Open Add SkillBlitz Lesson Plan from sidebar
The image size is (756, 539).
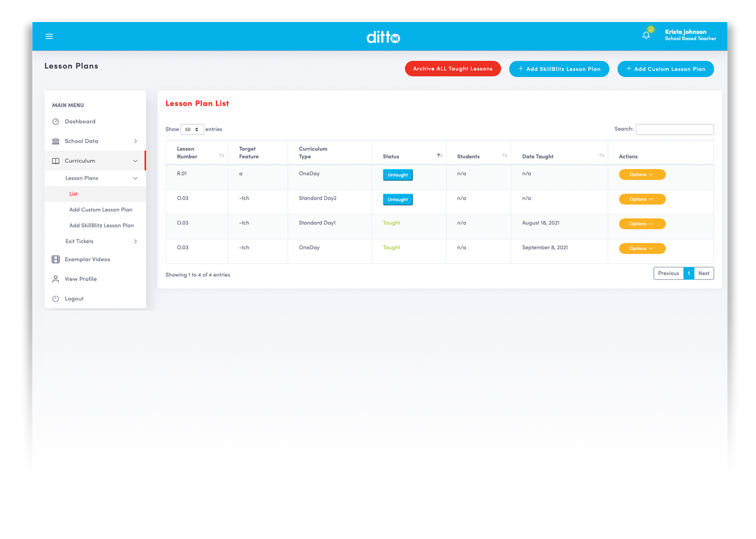(x=101, y=225)
